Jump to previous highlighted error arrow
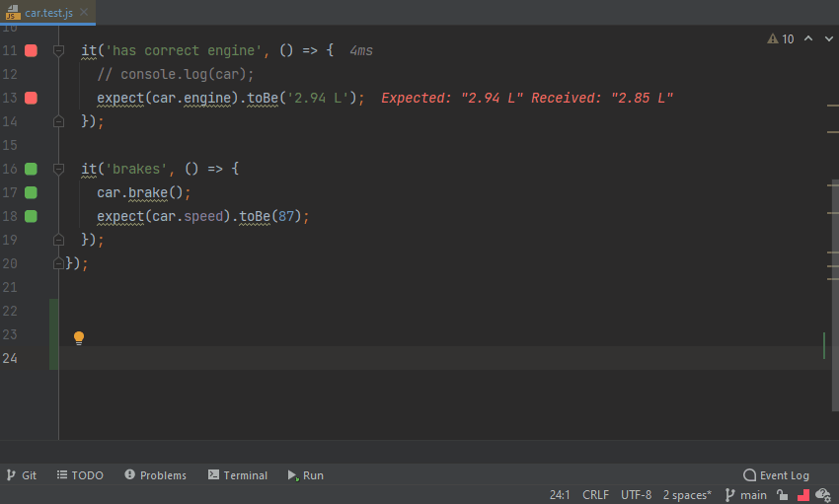 point(808,39)
